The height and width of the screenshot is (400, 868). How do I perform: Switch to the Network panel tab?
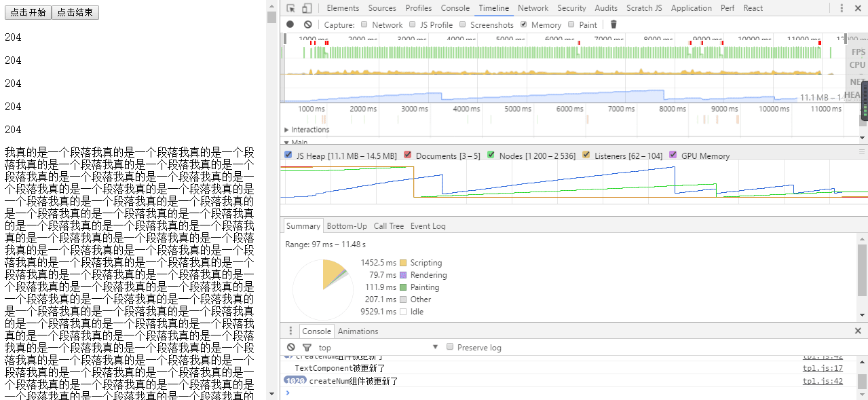533,7
